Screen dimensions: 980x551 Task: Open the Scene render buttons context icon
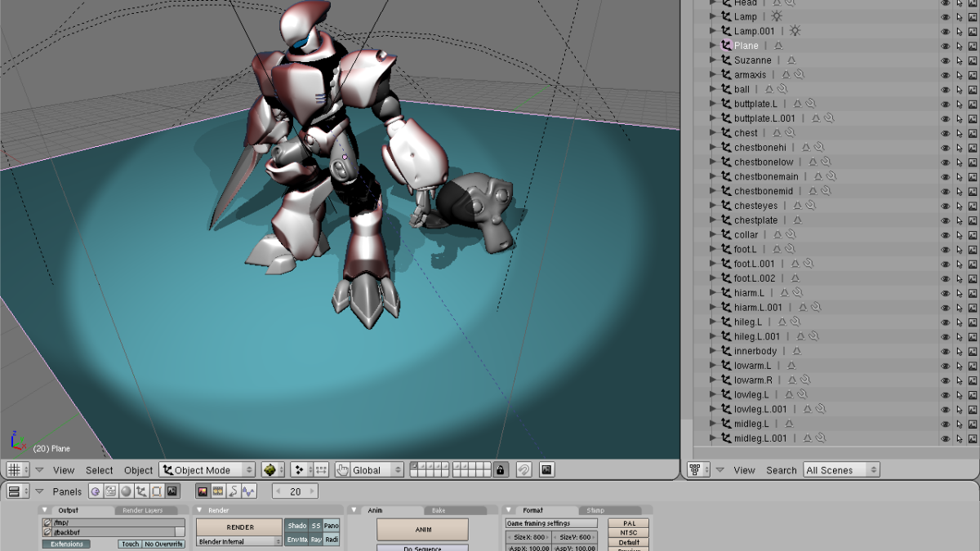pos(171,491)
